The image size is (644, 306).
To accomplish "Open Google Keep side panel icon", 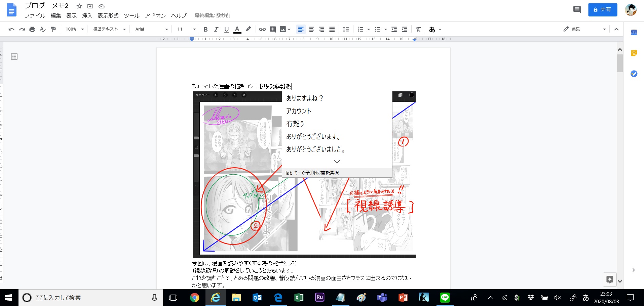I will pyautogui.click(x=634, y=53).
